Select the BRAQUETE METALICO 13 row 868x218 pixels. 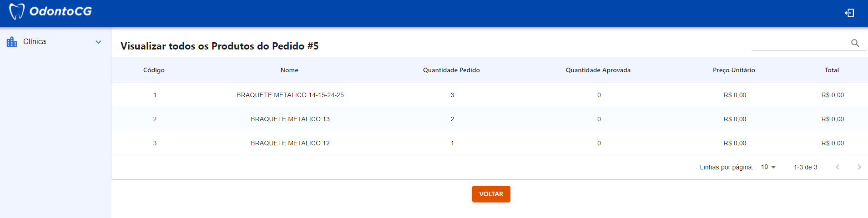tap(290, 119)
